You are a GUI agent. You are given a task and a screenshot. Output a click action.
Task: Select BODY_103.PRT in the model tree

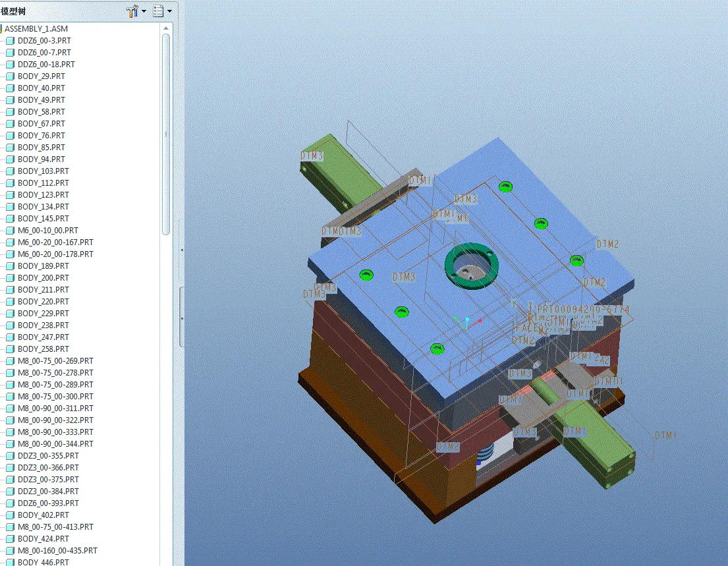pos(43,171)
